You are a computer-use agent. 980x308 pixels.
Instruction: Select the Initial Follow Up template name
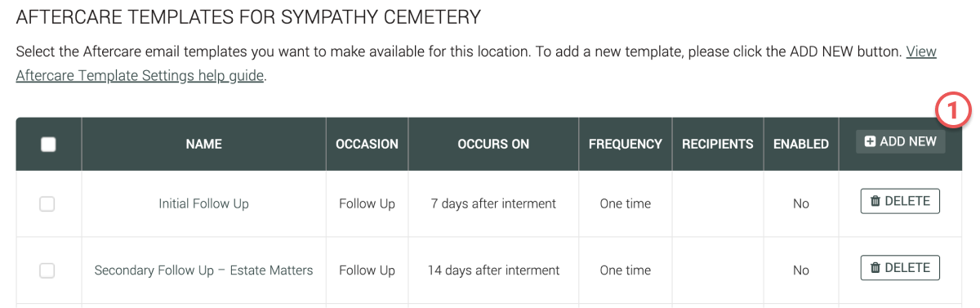tap(204, 203)
